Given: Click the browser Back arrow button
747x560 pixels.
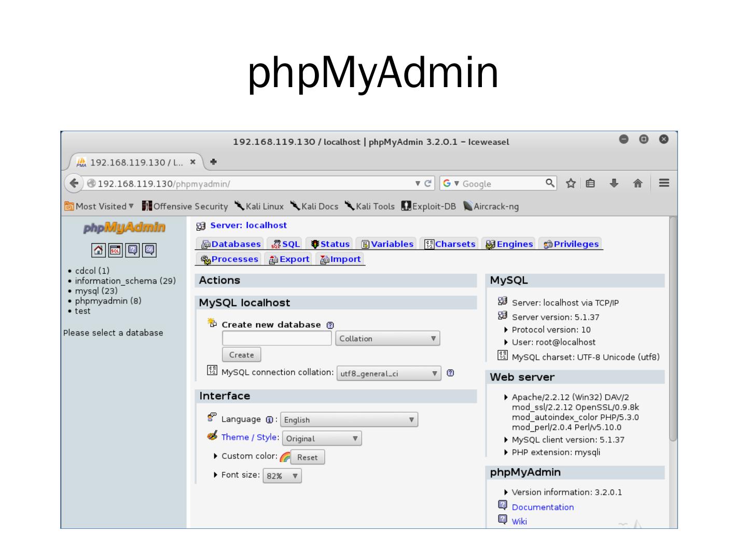Looking at the screenshot, I should [x=74, y=183].
